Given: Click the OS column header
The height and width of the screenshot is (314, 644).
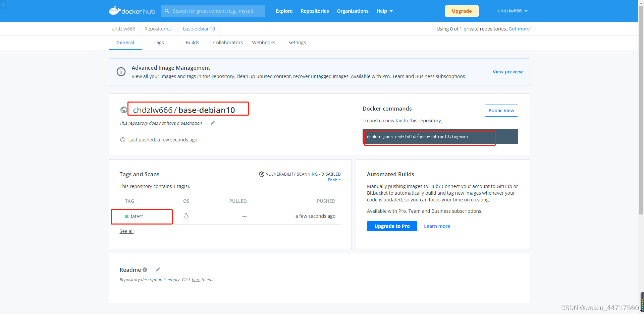Looking at the screenshot, I should click(x=186, y=201).
